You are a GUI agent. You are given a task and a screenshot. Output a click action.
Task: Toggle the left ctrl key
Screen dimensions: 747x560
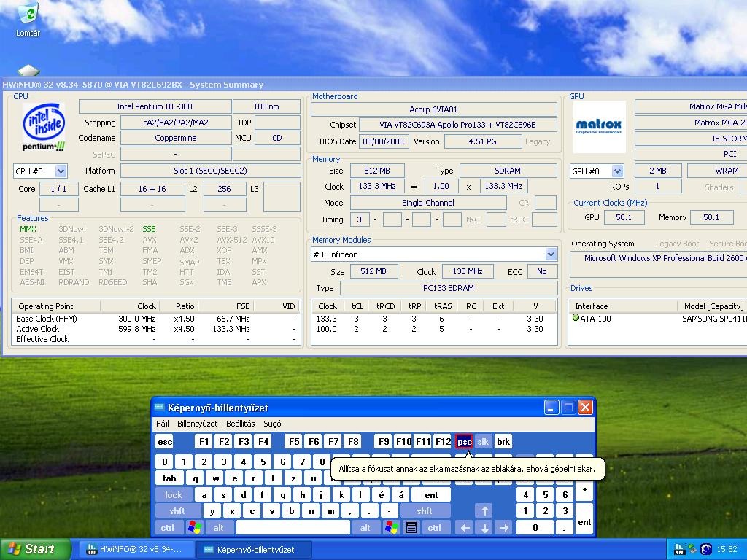pos(168,528)
